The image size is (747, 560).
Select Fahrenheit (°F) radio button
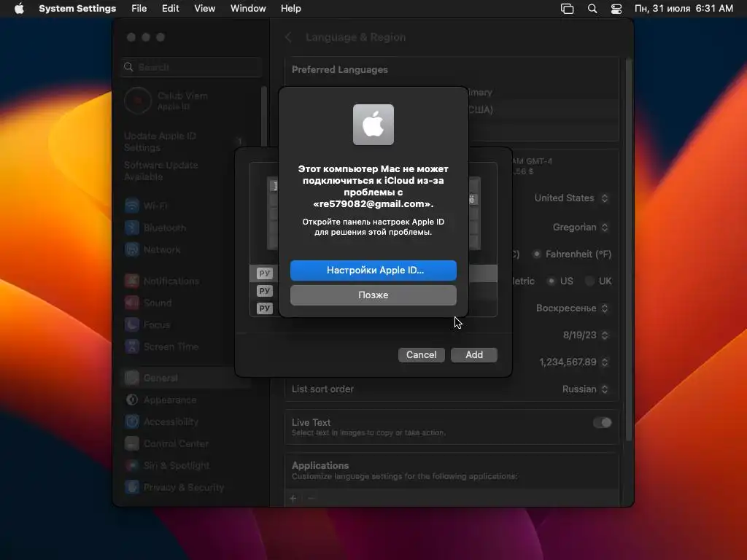click(x=537, y=254)
